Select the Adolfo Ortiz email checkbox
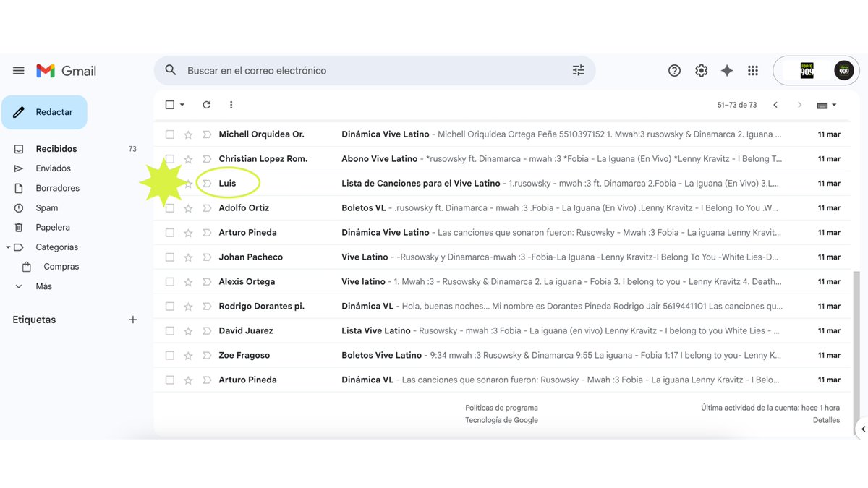 (x=170, y=208)
